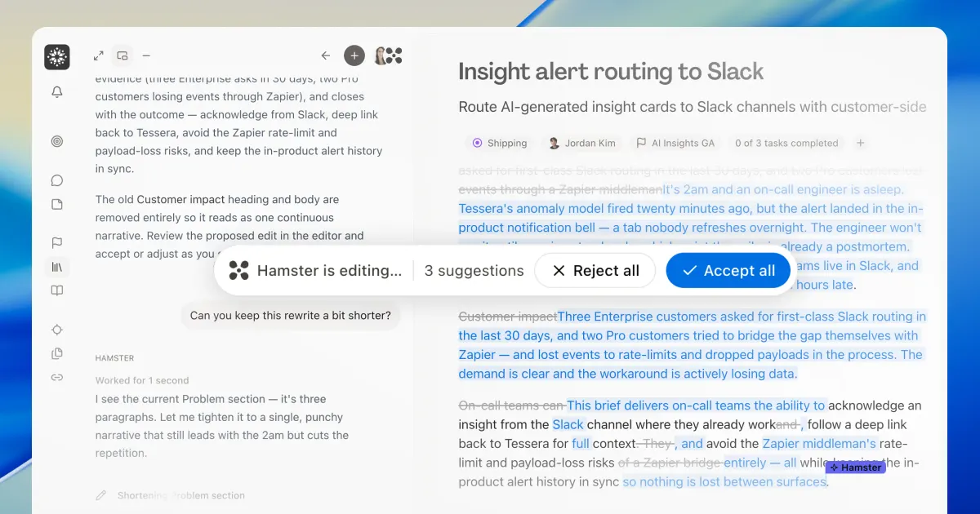
Task: Open the Jordan Kim assignee chip
Action: [581, 143]
